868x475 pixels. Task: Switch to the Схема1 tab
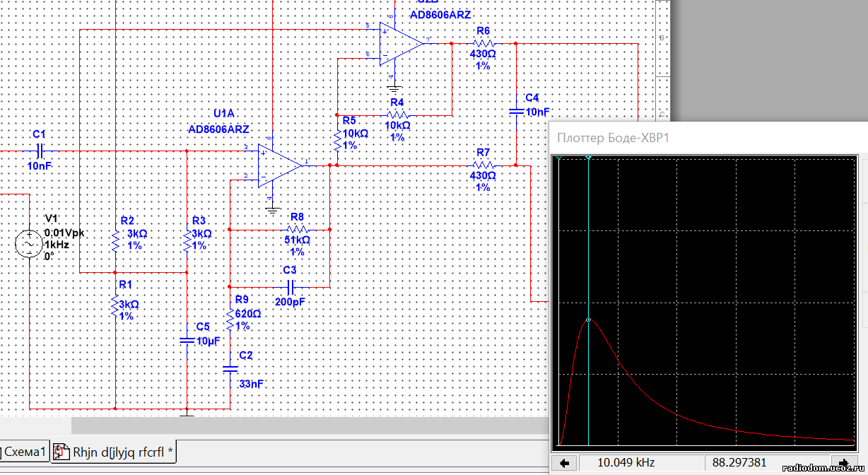[x=25, y=452]
